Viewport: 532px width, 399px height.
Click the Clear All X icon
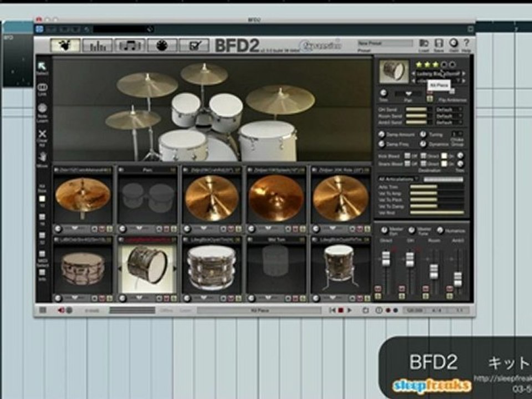[x=42, y=134]
